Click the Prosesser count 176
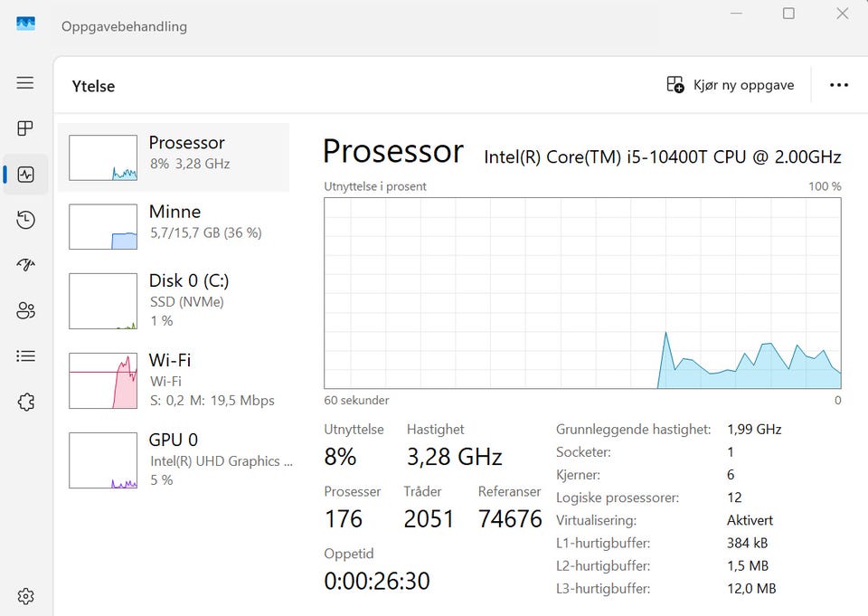Viewport: 868px width, 616px height. point(344,519)
